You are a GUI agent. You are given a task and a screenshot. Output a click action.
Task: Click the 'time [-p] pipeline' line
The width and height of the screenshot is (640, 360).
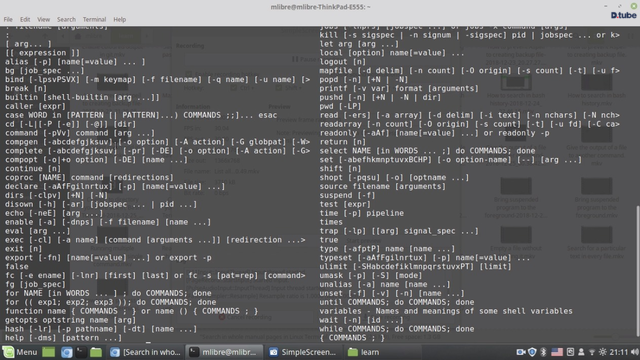pos(362,213)
